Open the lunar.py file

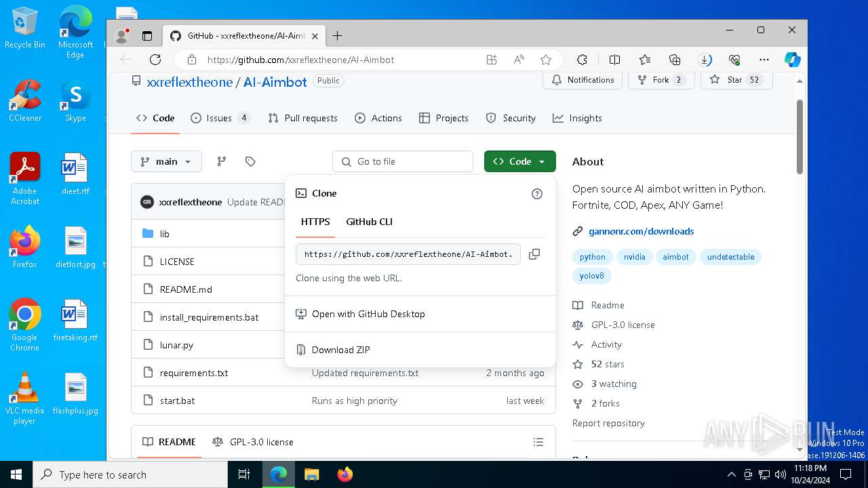tap(176, 345)
